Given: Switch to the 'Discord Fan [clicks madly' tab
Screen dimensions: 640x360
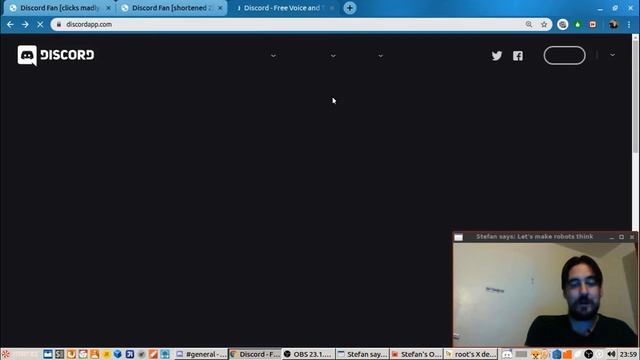Looking at the screenshot, I should coord(60,8).
